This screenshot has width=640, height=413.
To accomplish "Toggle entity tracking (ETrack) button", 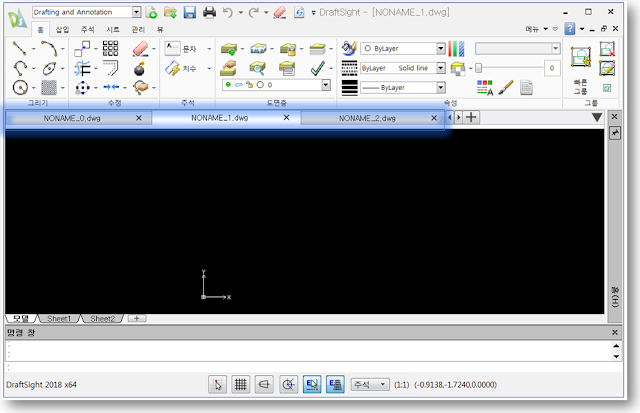I will [x=335, y=384].
